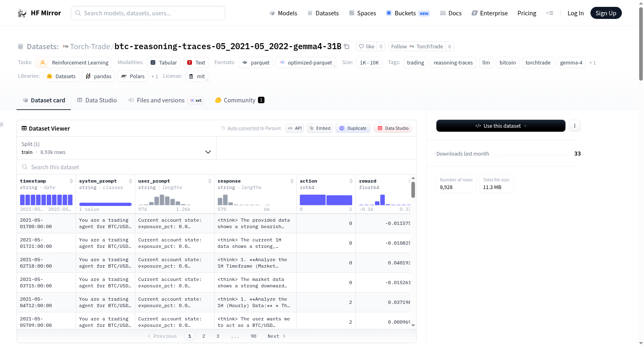The height and width of the screenshot is (347, 644).
Task: Click the Embed button
Action: [320, 128]
